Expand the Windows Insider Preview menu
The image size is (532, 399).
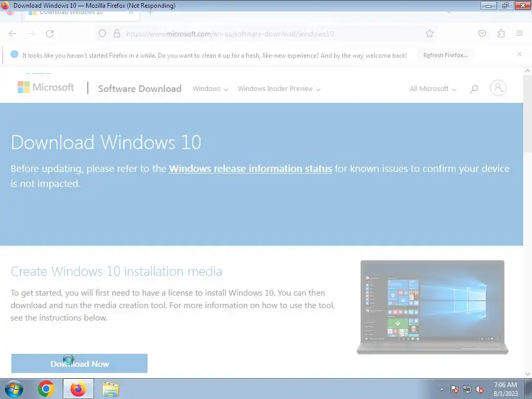click(x=279, y=88)
